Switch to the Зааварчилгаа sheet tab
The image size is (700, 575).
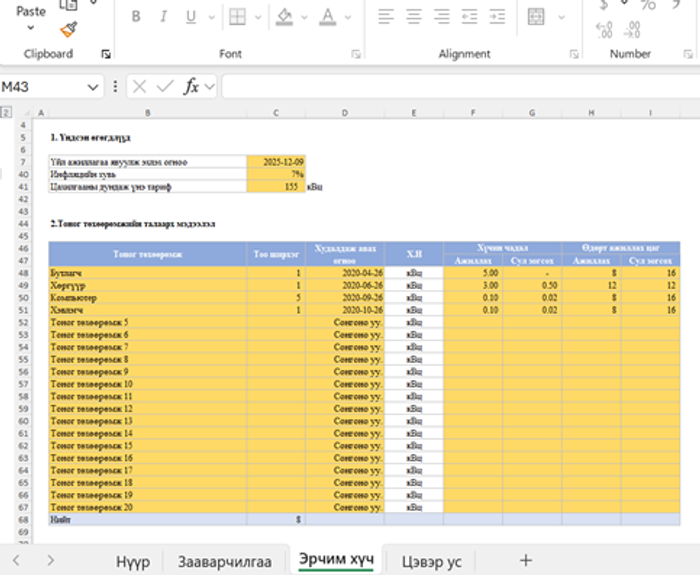pos(224,561)
